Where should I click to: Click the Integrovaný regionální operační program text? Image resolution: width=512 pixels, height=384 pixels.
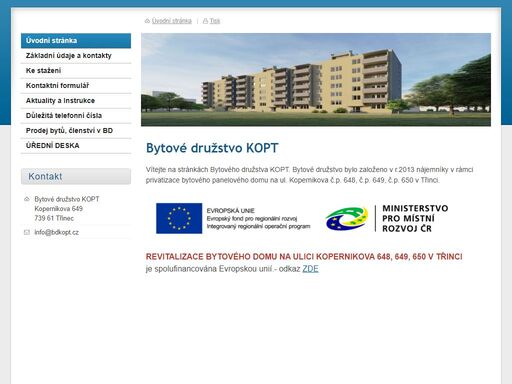tap(258, 227)
